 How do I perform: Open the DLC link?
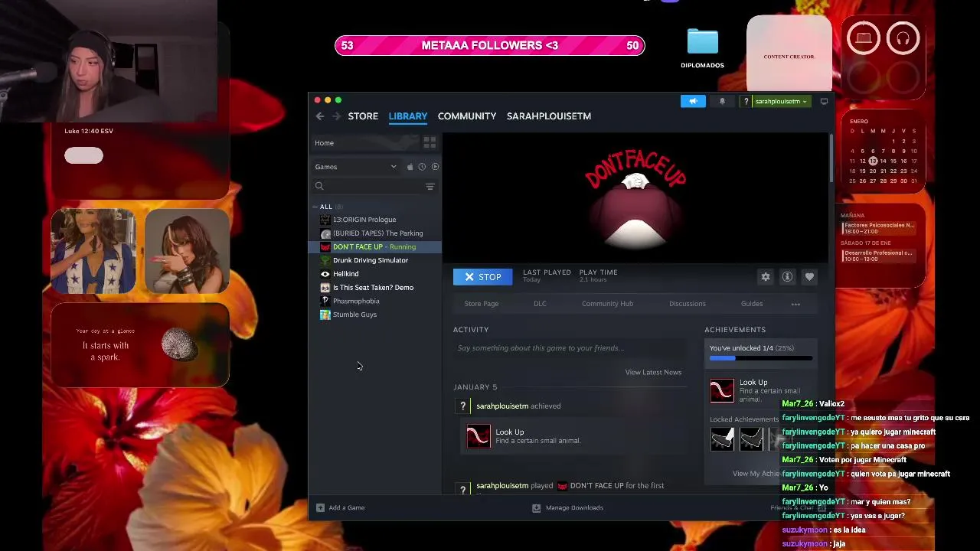point(540,304)
